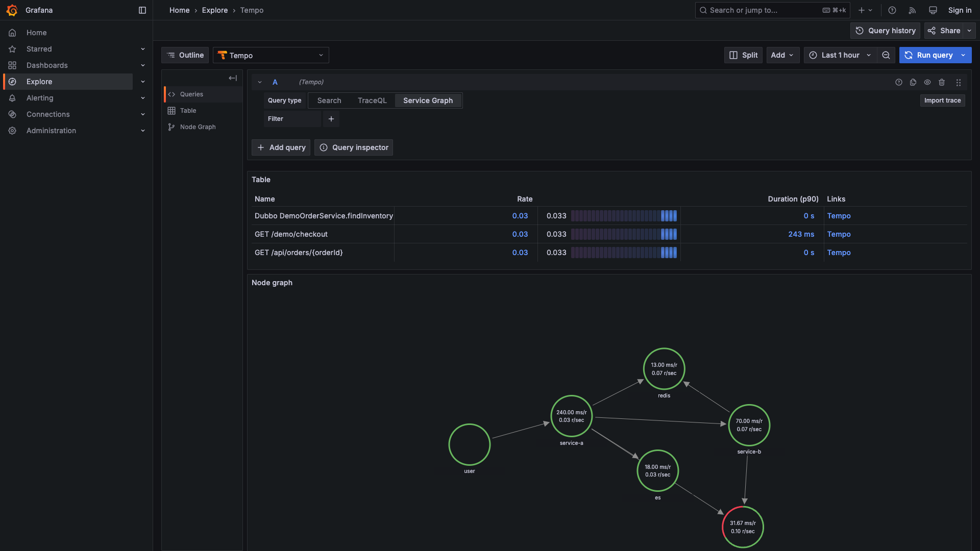The width and height of the screenshot is (980, 551).
Task: Go to Node Graph in the outline
Action: [x=203, y=127]
